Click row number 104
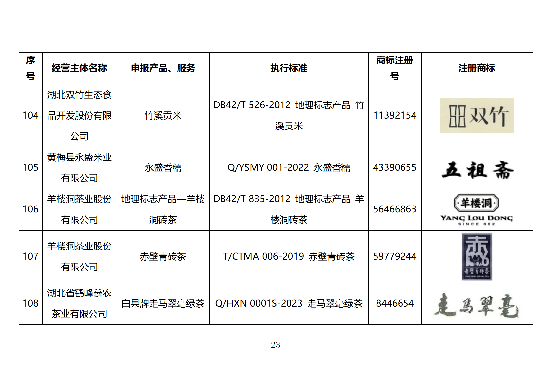This screenshot has height=392, width=555. click(30, 115)
